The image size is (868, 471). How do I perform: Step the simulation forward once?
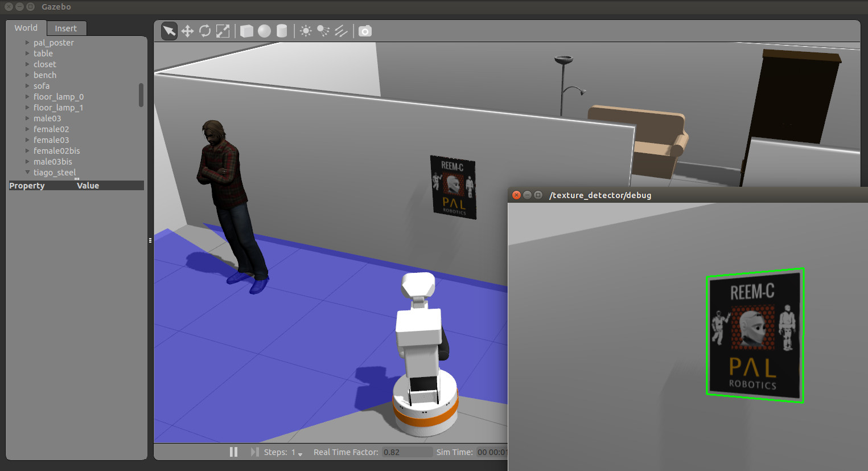click(x=254, y=452)
